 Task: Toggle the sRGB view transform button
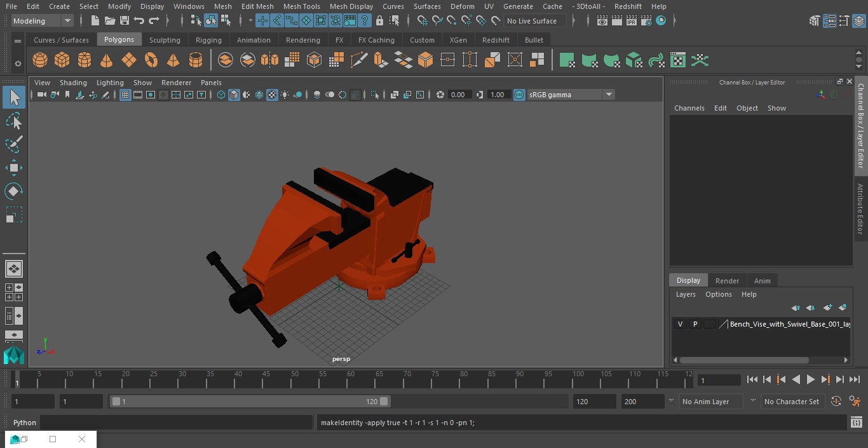[x=519, y=95]
